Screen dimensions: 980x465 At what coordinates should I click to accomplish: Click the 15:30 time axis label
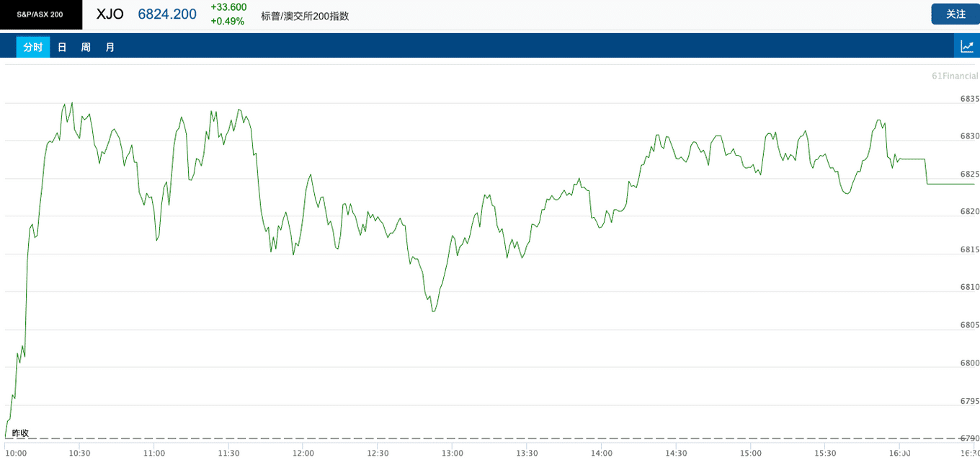(825, 453)
